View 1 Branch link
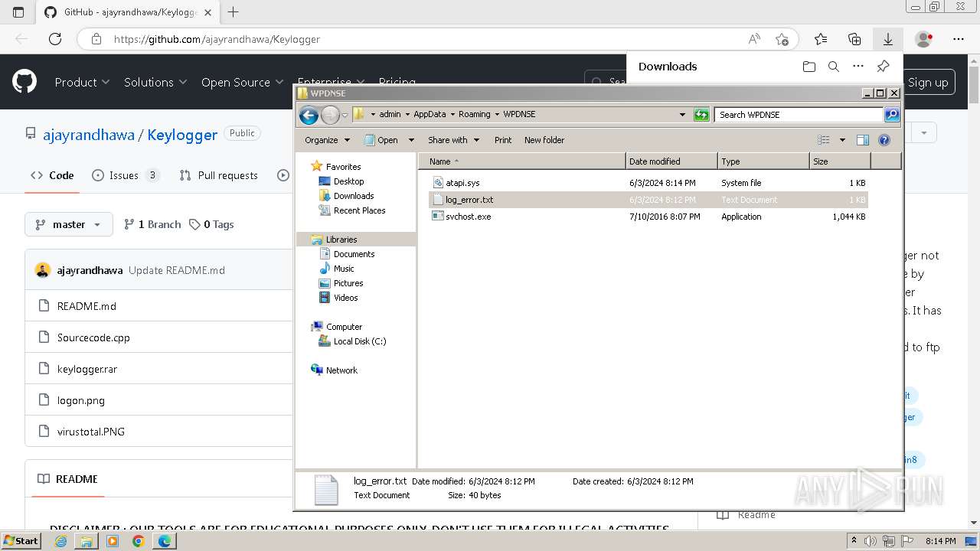 pos(152,224)
